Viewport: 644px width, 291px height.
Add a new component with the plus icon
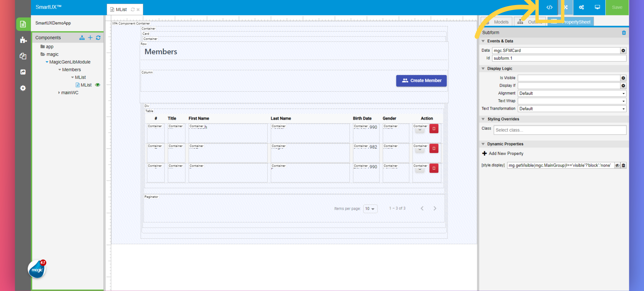pos(90,38)
